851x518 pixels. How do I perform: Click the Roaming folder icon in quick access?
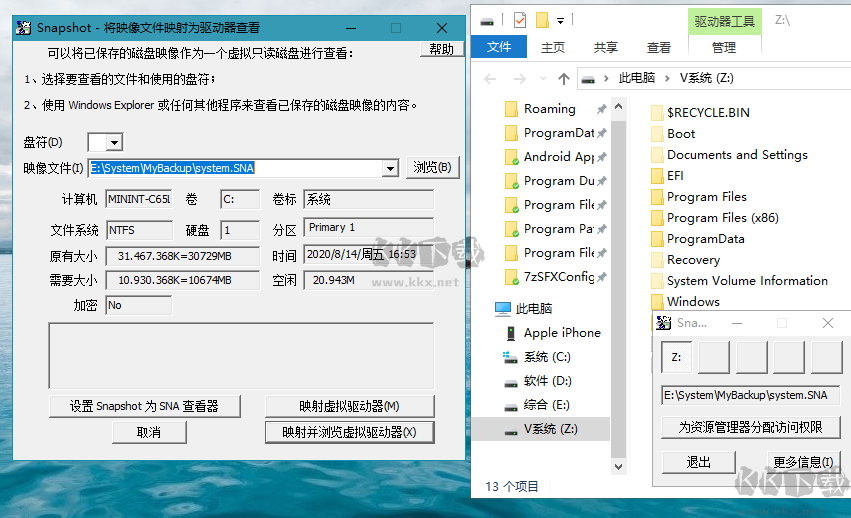pos(511,109)
